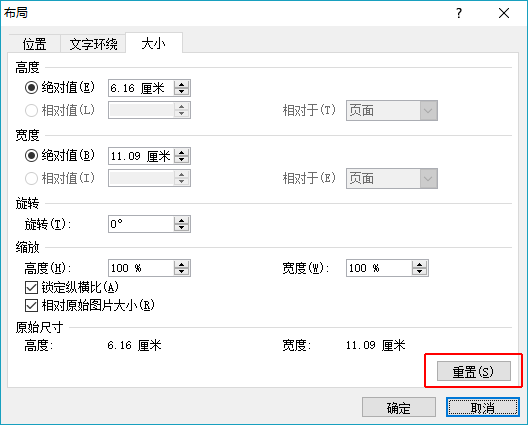This screenshot has height=425, width=529.
Task: Increase scale width with up spinner arrow
Action: point(419,264)
